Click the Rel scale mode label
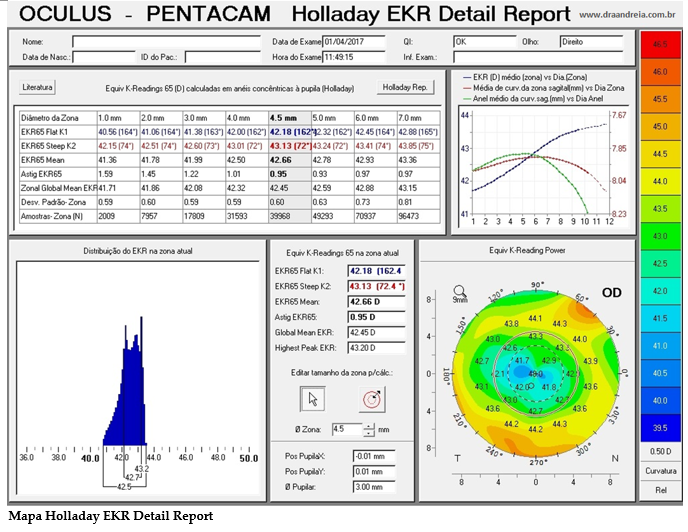This screenshot has height=532, width=688. tap(660, 490)
